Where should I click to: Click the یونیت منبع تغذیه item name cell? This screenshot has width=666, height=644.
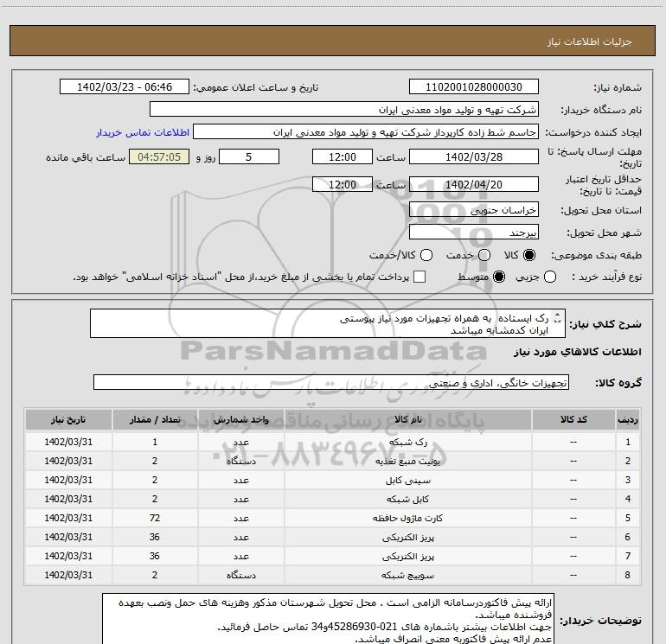click(x=407, y=461)
